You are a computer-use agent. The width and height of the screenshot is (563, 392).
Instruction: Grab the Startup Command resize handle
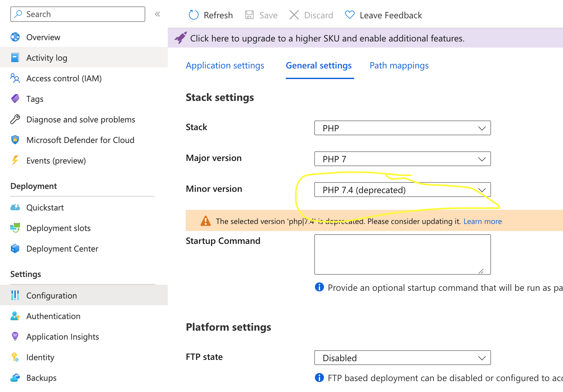[x=481, y=271]
